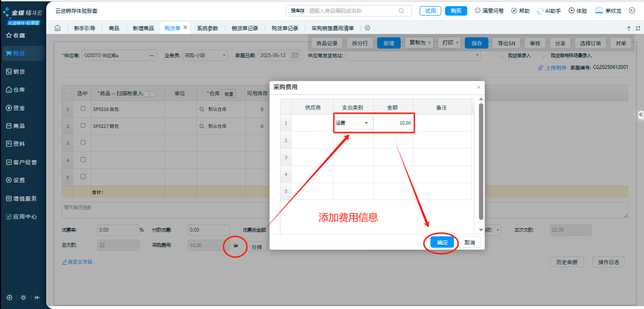Open 帮助 help
The width and height of the screenshot is (644, 309).
coord(520,11)
